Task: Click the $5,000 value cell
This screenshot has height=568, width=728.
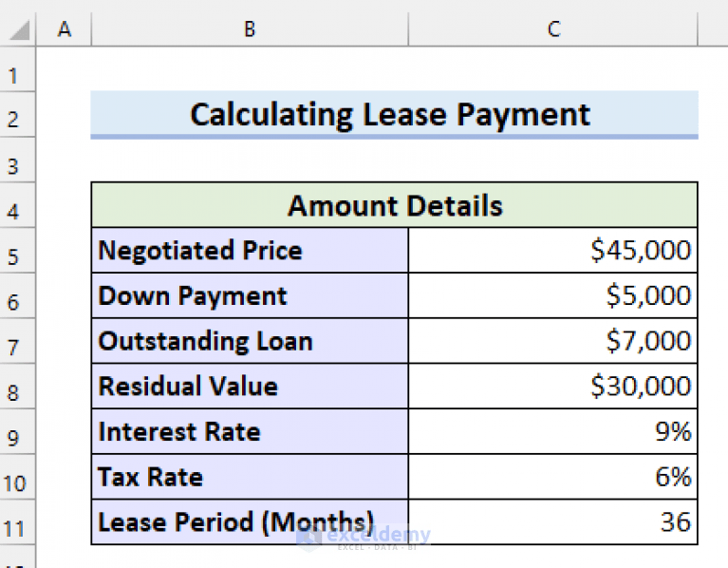Action: (x=553, y=295)
